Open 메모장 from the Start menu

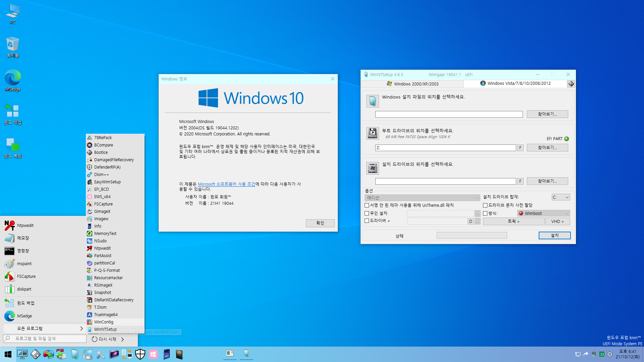point(43,238)
